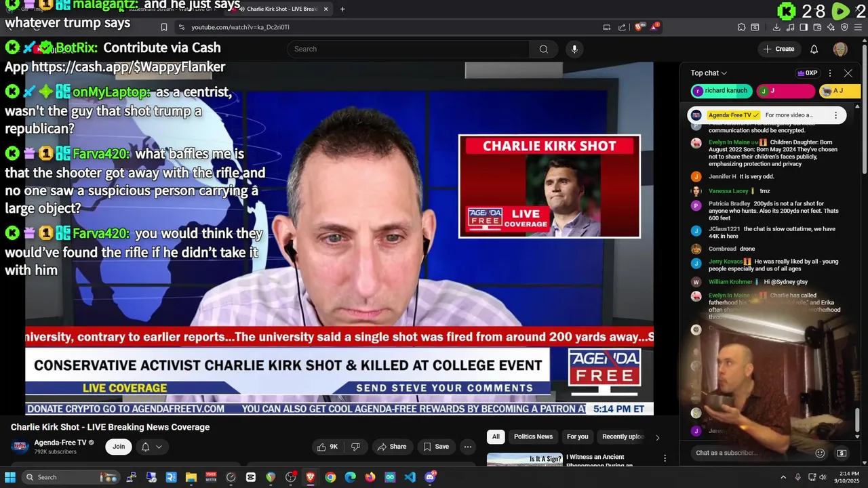Click the music note playlist icon

[791, 27]
